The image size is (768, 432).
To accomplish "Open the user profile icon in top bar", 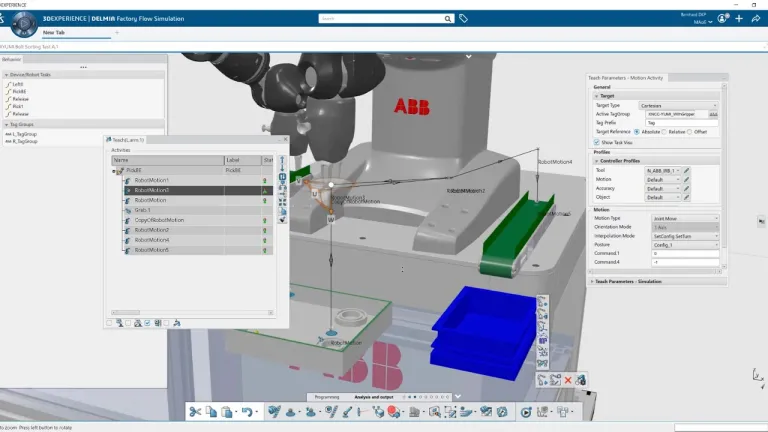I will click(x=722, y=19).
